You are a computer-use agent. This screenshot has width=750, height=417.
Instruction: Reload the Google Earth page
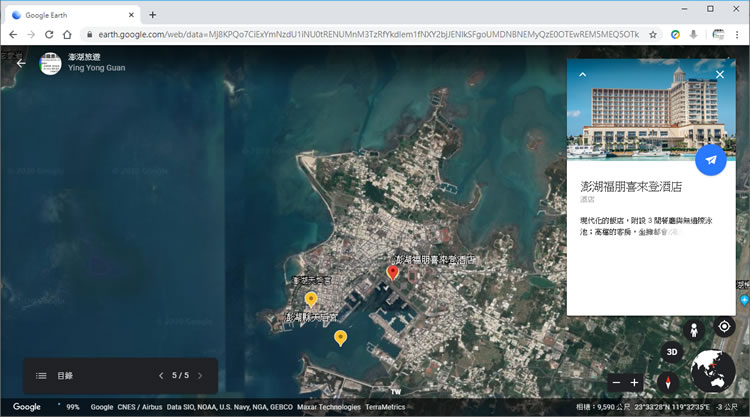pos(49,34)
